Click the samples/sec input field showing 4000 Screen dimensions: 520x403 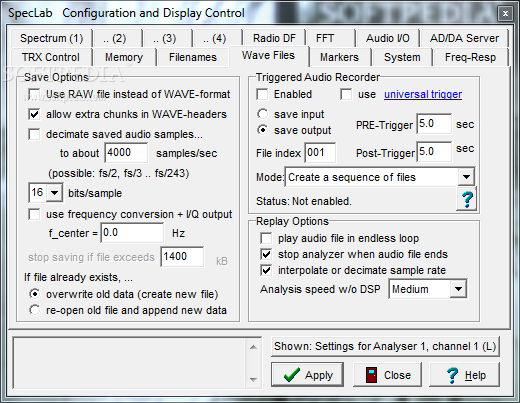(x=126, y=153)
